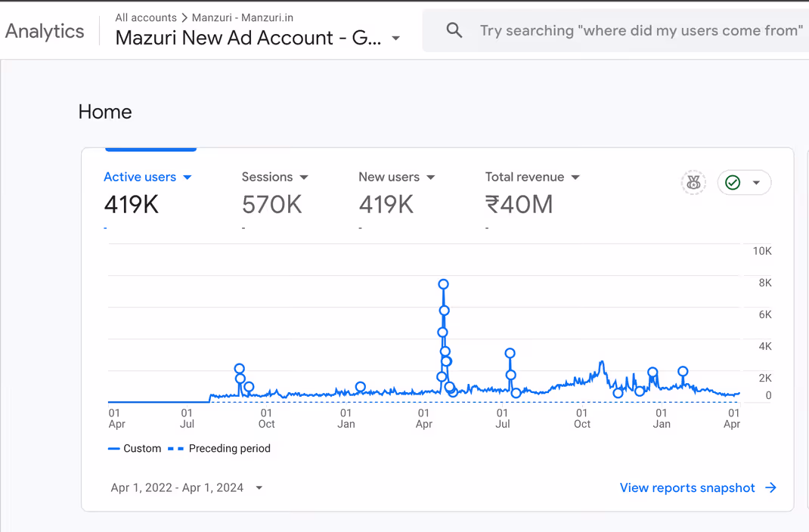Open the New users metric dropdown

coord(397,177)
